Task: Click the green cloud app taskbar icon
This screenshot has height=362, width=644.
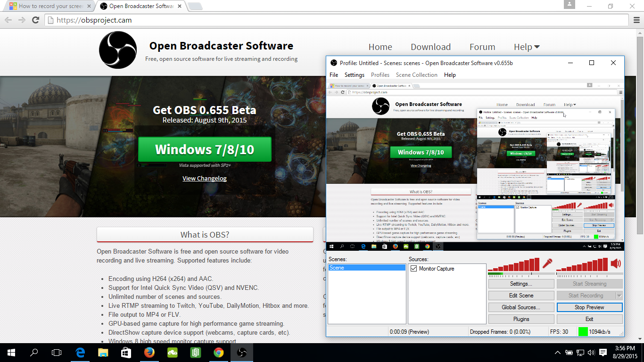Action: (x=172, y=352)
